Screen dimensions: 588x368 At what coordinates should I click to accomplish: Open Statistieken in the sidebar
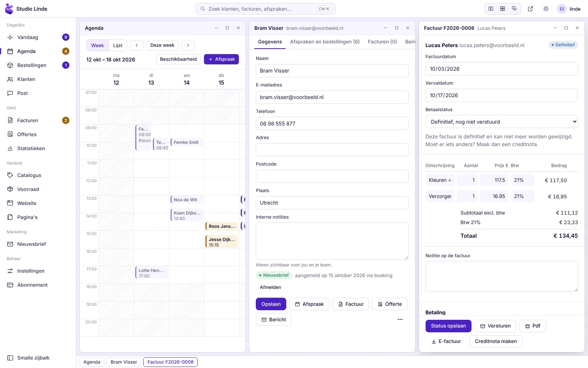(31, 148)
